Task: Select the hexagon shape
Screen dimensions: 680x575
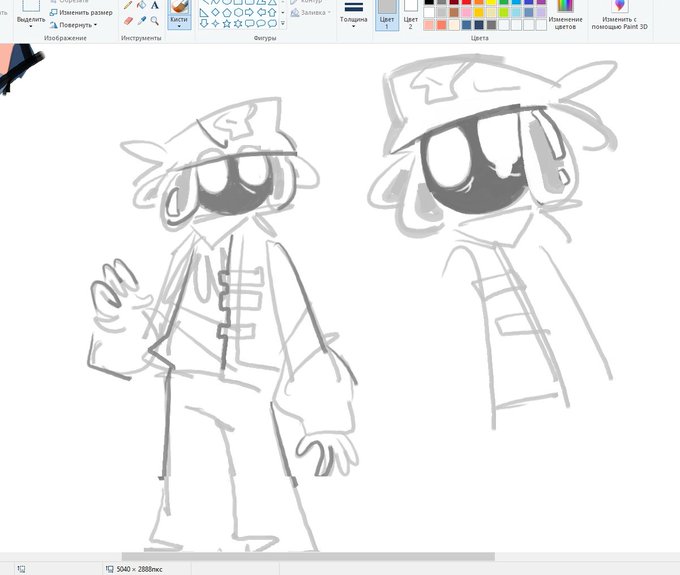Action: (x=238, y=13)
